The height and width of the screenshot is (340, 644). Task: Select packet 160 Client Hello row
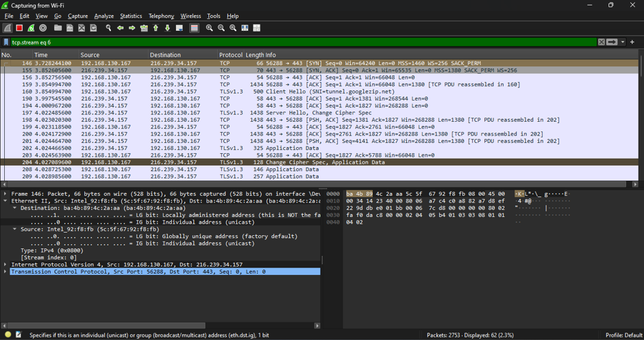319,92
